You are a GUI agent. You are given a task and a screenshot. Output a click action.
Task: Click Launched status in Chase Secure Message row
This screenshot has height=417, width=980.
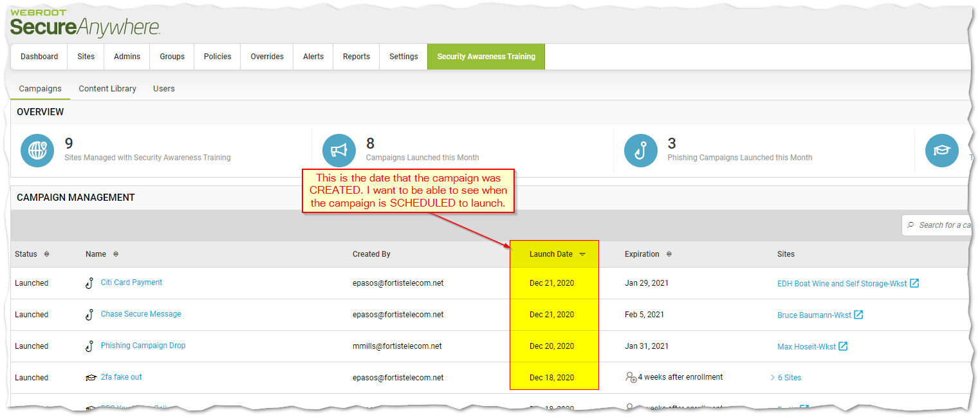[32, 314]
